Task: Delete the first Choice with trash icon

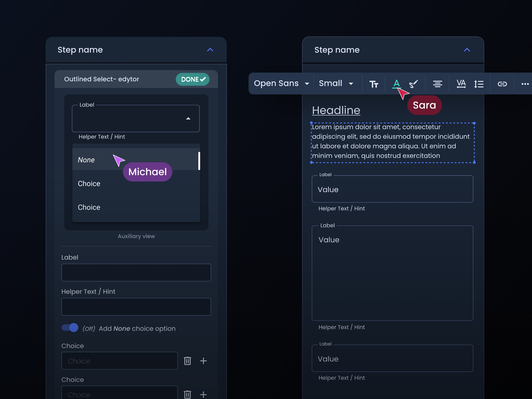Action: tap(187, 361)
